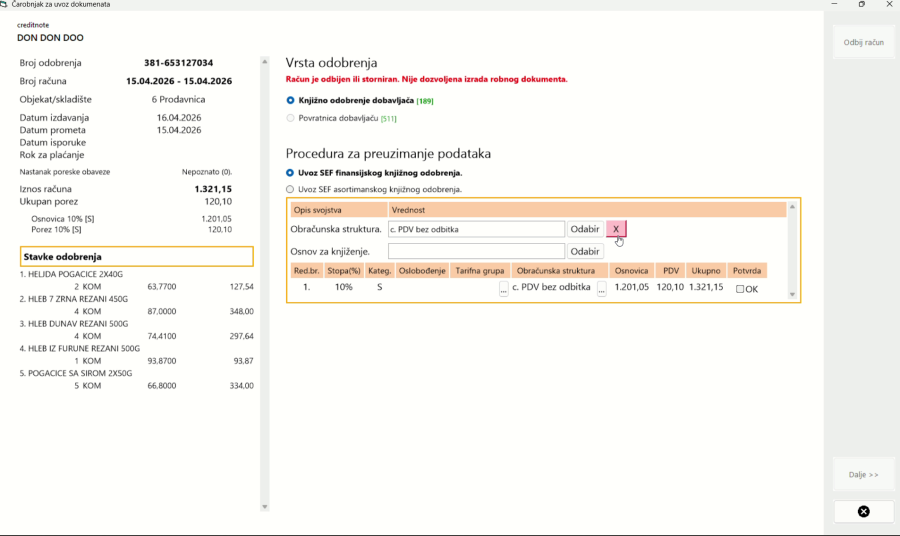This screenshot has height=536, width=900.
Task: Click Osnovica cell 1.201,05 in table row
Action: pyautogui.click(x=631, y=287)
